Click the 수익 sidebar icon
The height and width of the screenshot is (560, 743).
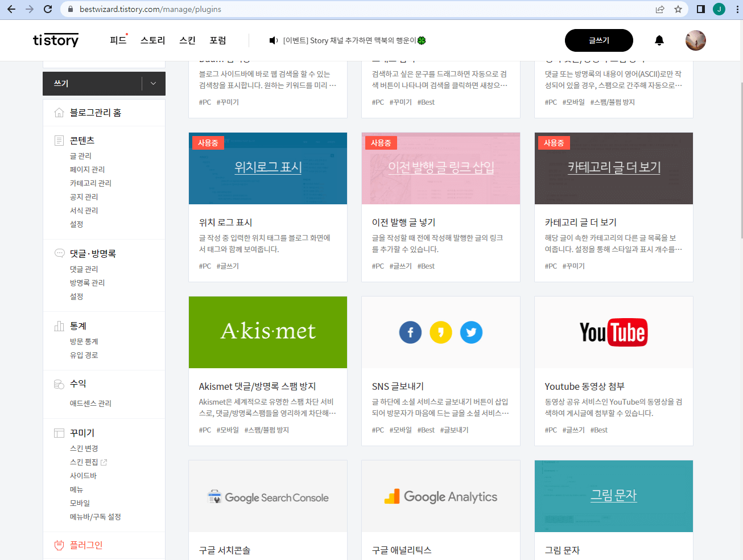click(59, 383)
